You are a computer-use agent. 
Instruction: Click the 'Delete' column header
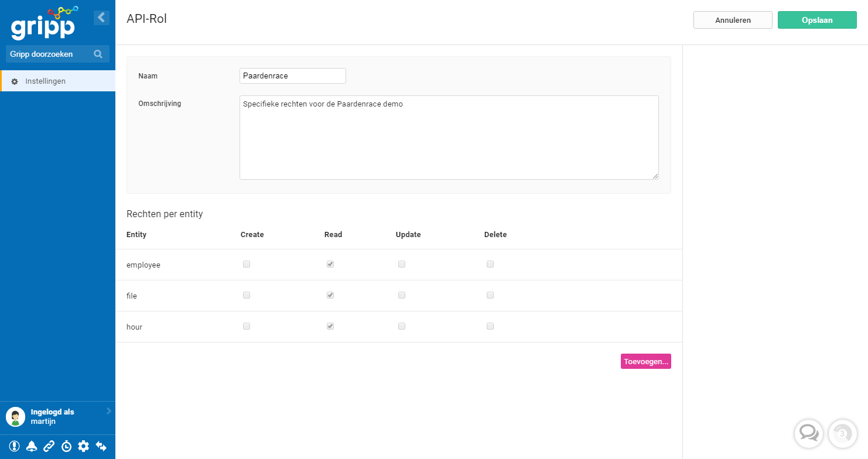pos(495,234)
